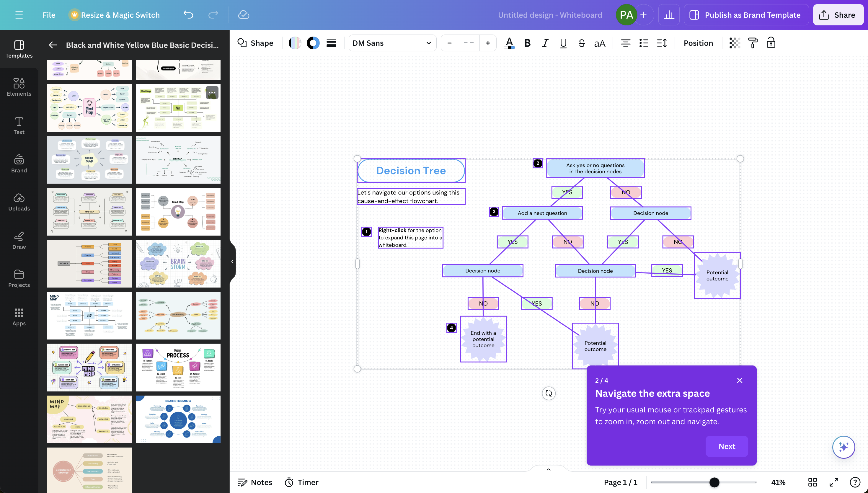The height and width of the screenshot is (493, 868).
Task: Toggle italic formatting
Action: click(x=545, y=43)
